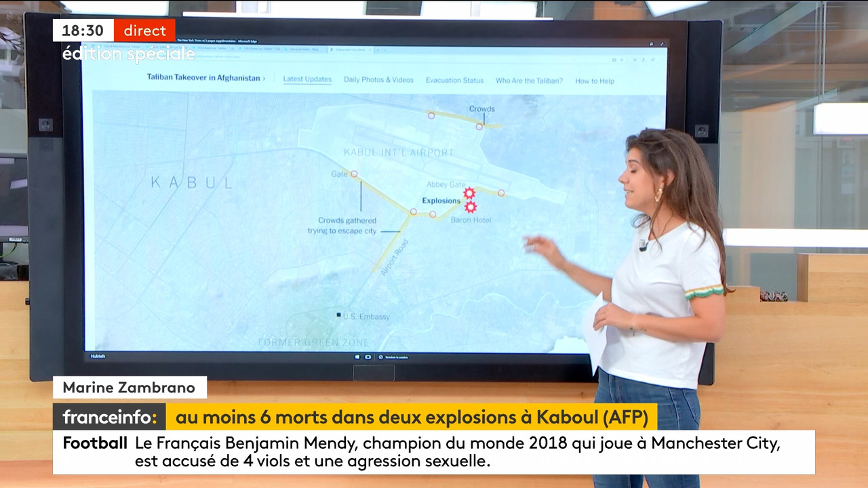868x488 pixels.
Task: Click the 'KABUL INT'L AIRPORT' label
Action: pyautogui.click(x=399, y=152)
